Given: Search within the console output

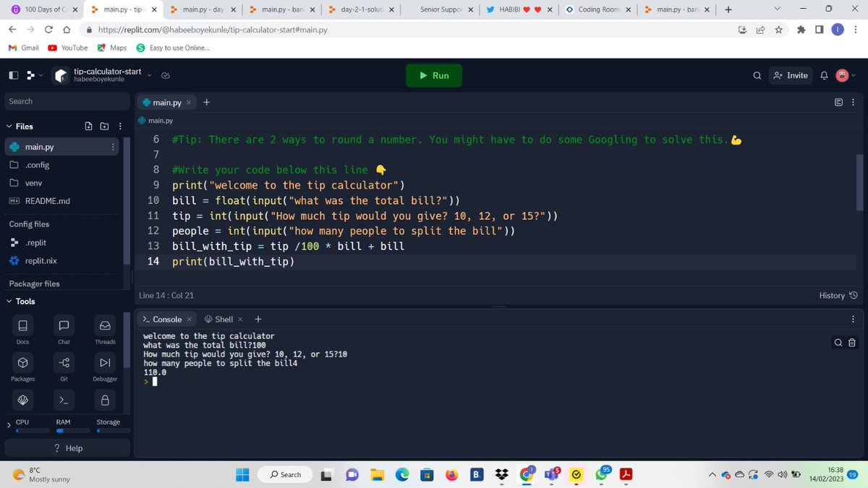Looking at the screenshot, I should click(839, 343).
